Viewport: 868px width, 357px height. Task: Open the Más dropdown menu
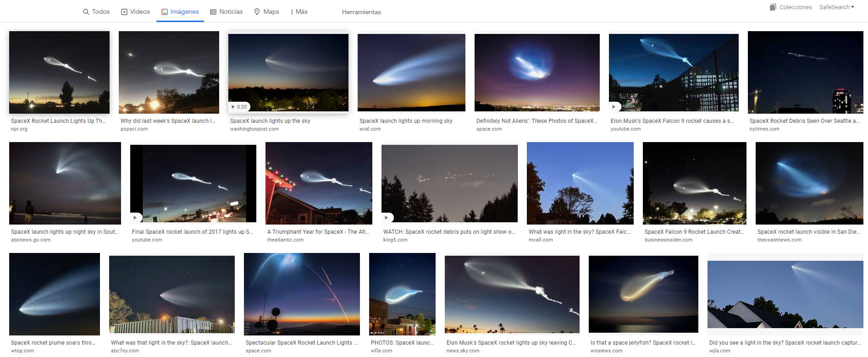(x=299, y=12)
